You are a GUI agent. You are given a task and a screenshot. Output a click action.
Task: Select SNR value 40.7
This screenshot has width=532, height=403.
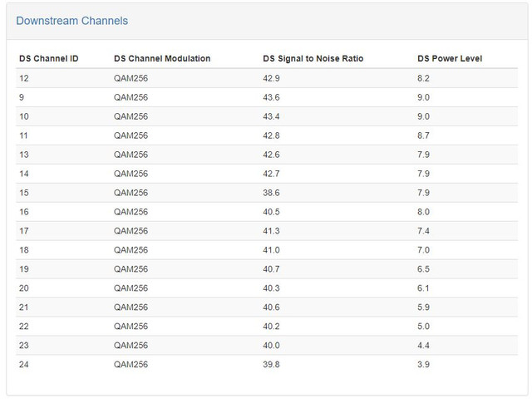(x=271, y=269)
